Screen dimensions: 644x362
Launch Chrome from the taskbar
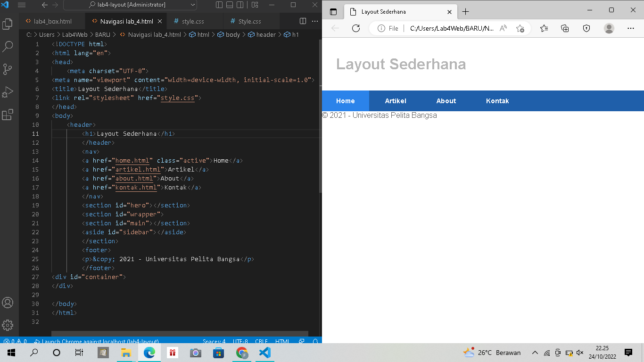pyautogui.click(x=242, y=353)
